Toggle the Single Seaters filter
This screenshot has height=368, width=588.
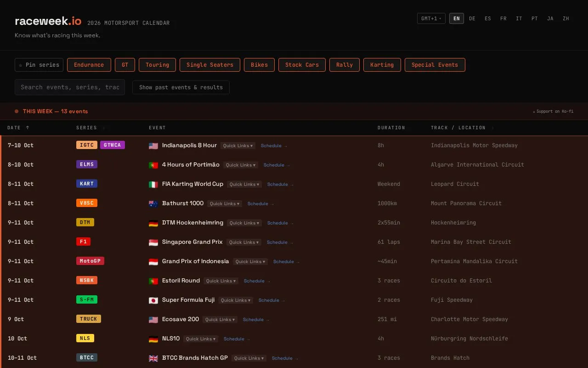tap(210, 65)
